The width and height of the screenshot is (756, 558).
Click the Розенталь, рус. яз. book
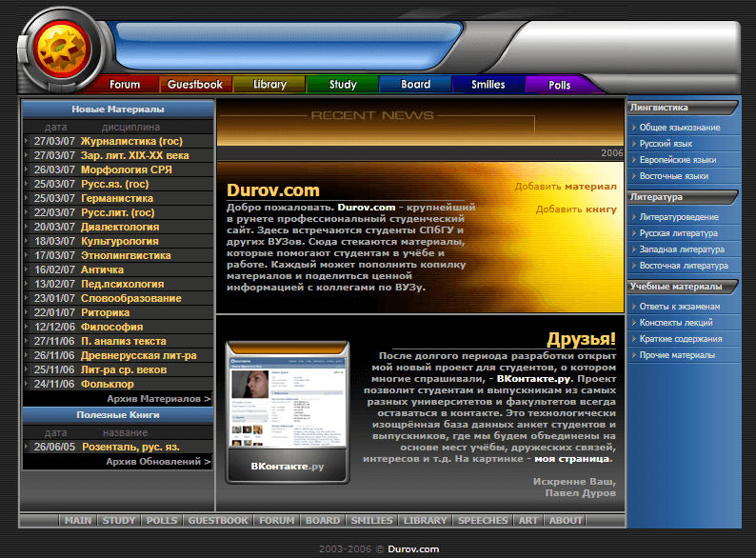pos(130,447)
